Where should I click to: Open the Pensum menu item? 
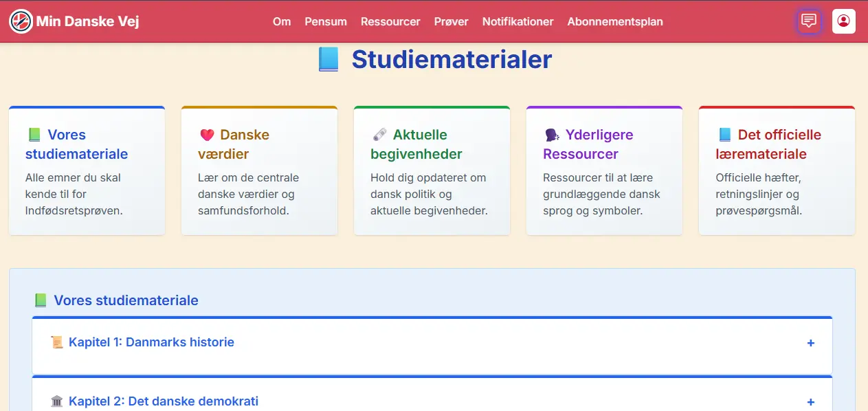coord(326,21)
